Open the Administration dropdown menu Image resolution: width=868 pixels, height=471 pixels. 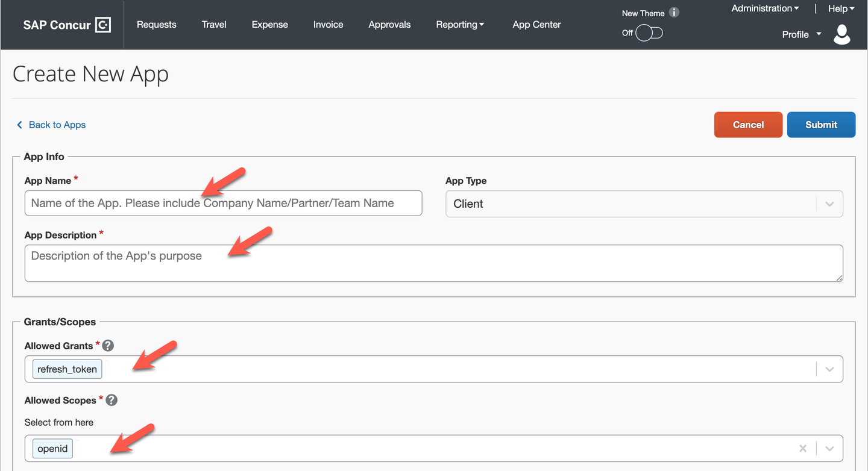click(765, 8)
